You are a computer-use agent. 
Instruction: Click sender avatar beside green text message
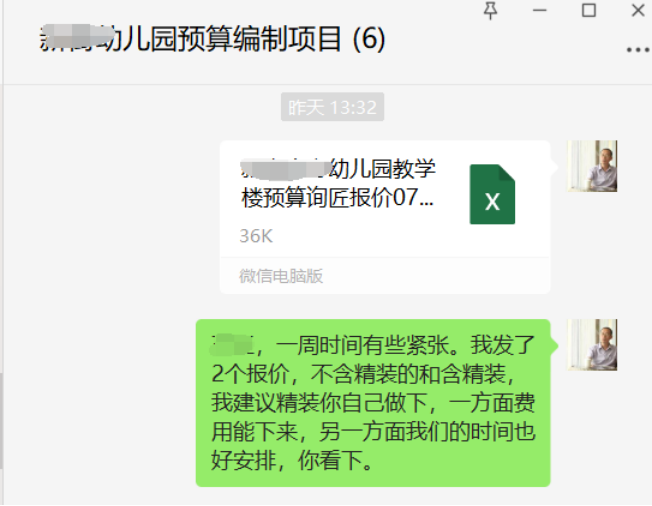(x=592, y=345)
